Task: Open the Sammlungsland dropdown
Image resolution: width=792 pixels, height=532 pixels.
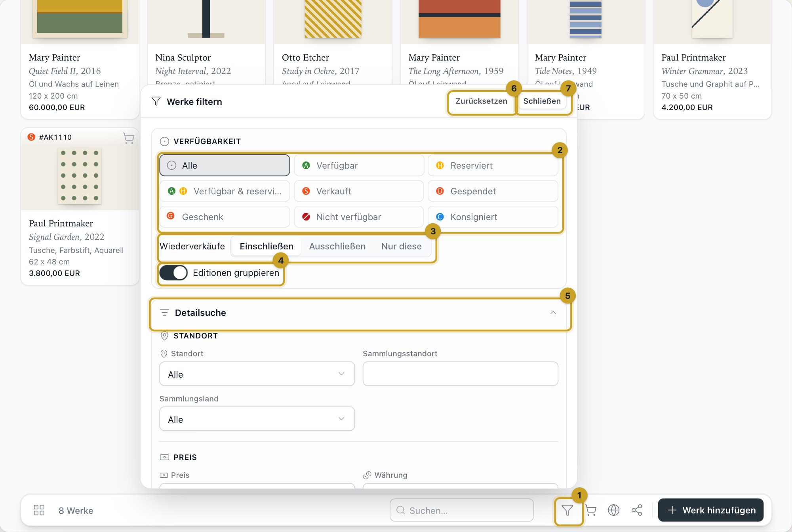Action: (257, 419)
